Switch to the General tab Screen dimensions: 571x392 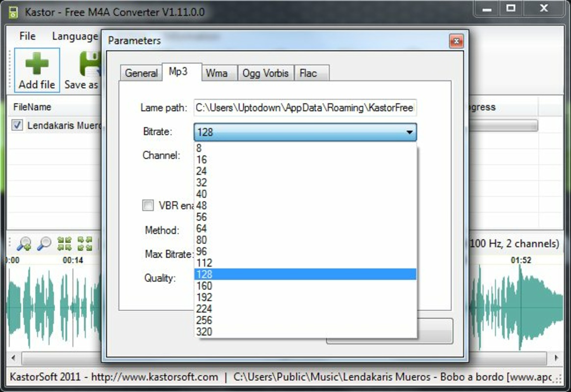pyautogui.click(x=141, y=73)
